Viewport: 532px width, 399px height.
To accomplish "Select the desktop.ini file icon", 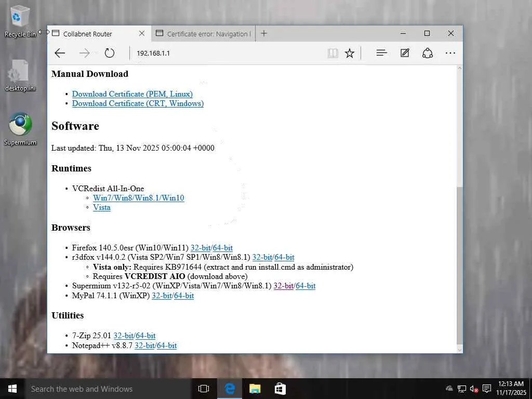I will point(20,75).
